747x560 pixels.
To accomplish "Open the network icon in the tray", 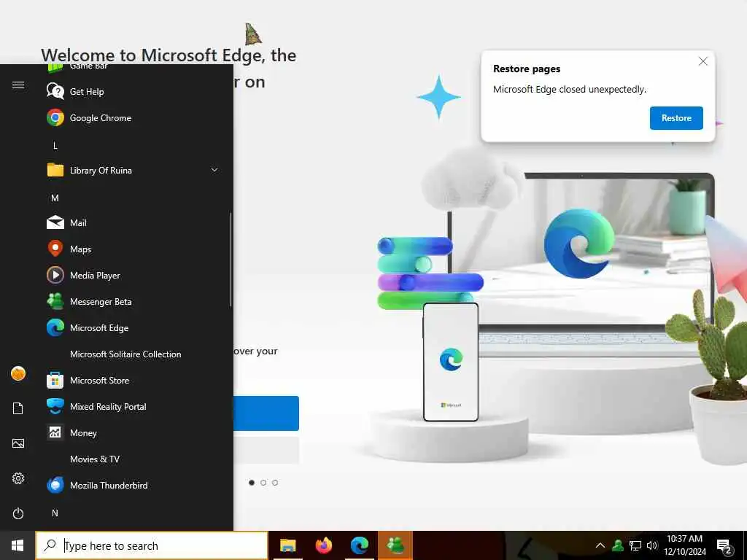I will 635,545.
